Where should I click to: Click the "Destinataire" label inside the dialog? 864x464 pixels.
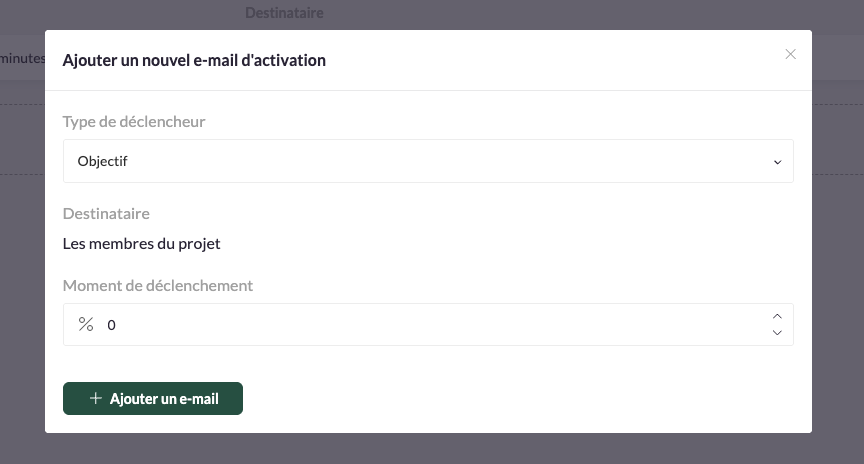click(x=106, y=213)
